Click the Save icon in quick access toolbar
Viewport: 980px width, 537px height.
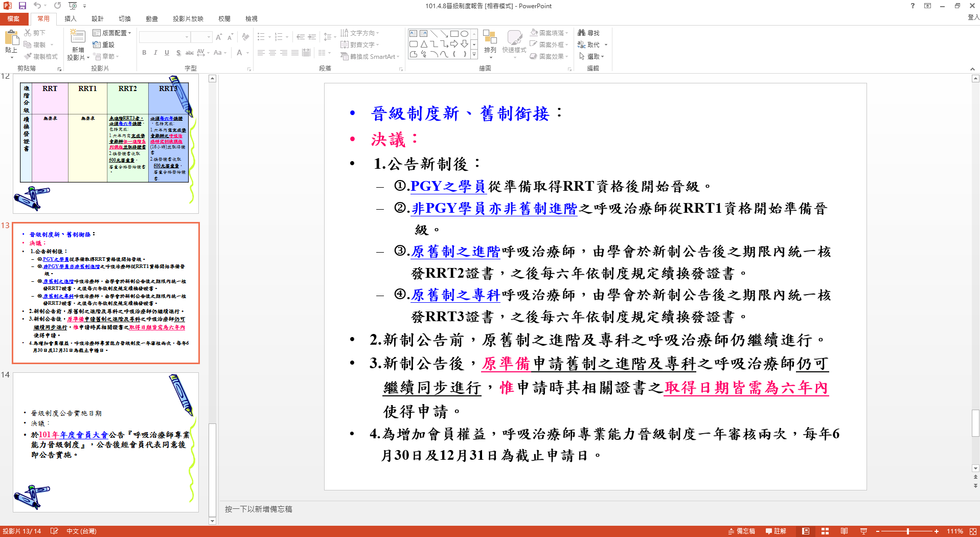(x=22, y=6)
